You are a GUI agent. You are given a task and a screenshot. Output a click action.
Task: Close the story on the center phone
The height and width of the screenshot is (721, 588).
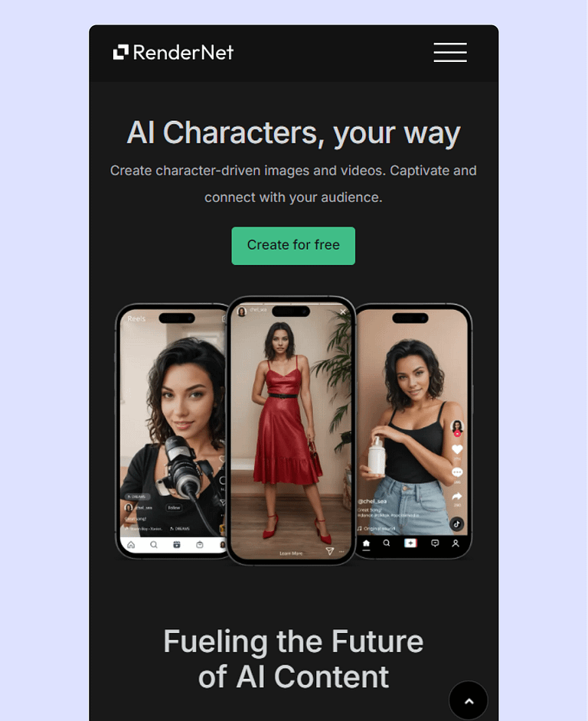click(343, 312)
